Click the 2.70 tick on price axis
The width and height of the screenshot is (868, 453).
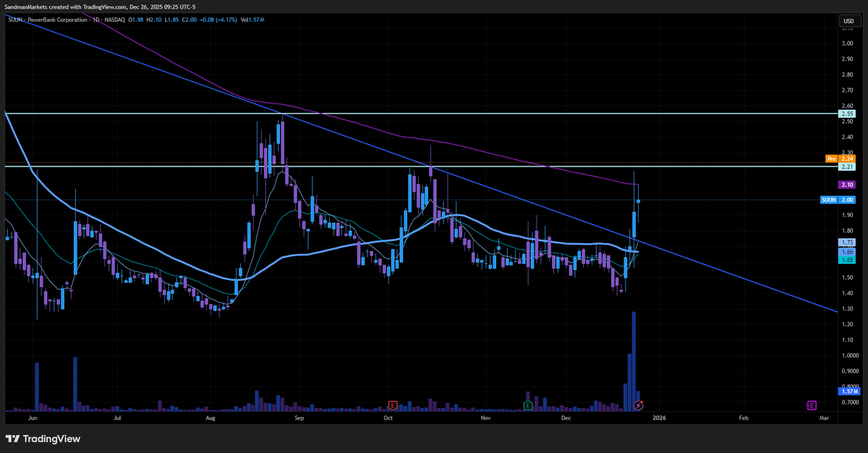847,90
